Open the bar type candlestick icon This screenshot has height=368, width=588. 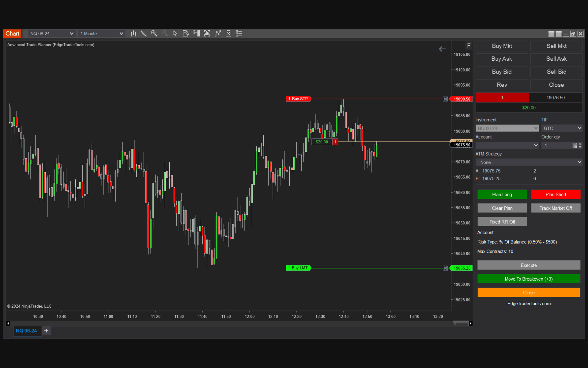[133, 34]
